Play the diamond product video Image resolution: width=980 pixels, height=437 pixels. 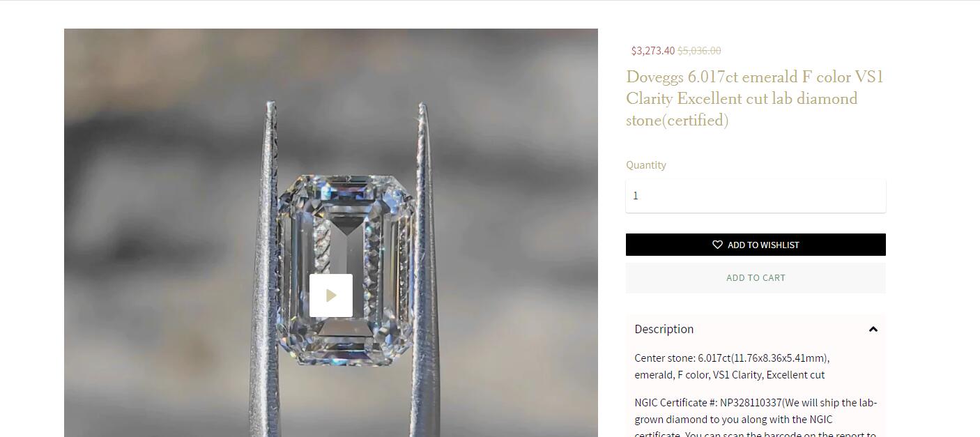[x=331, y=296]
